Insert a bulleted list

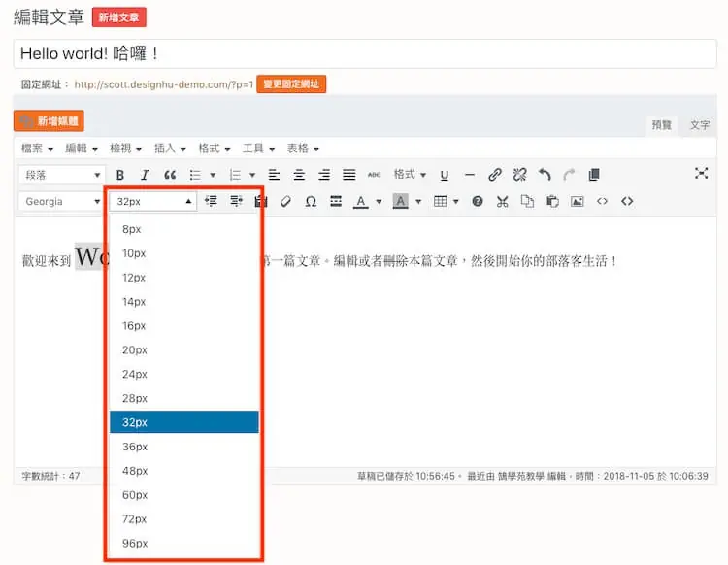(195, 175)
